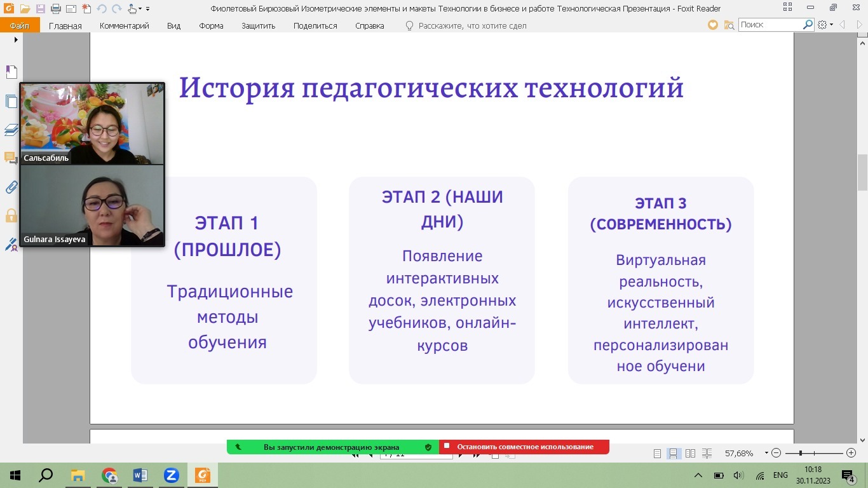Click the zoom in plus button

[851, 453]
